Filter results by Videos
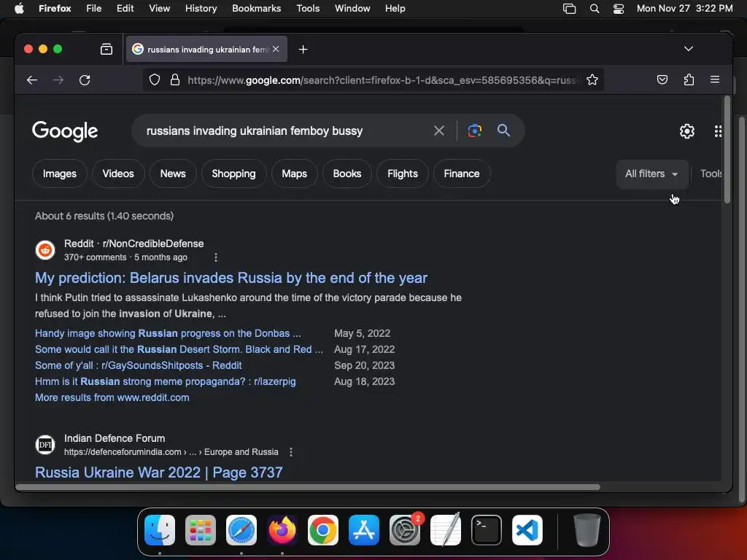The width and height of the screenshot is (747, 560). click(x=118, y=174)
